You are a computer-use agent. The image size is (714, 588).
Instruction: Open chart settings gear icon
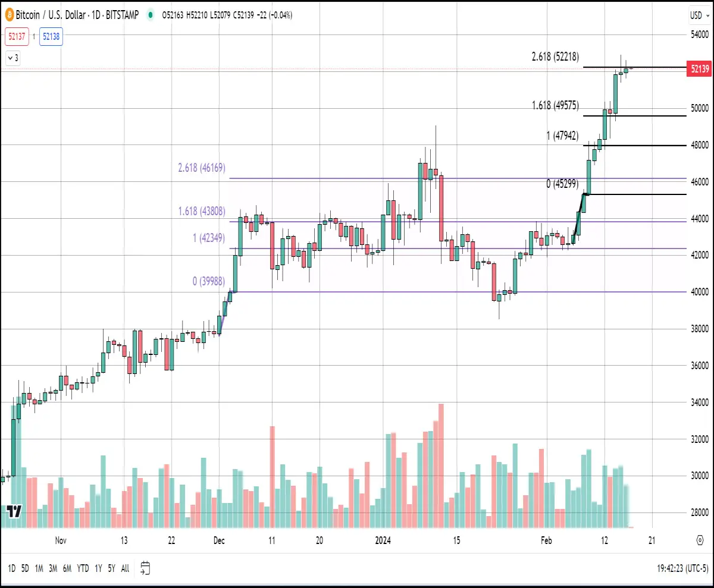(x=701, y=540)
